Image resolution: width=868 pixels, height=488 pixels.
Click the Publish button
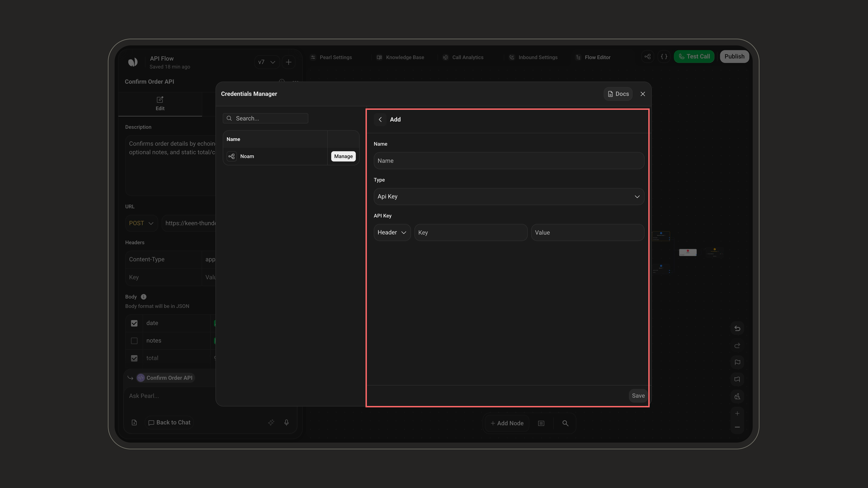[734, 57]
